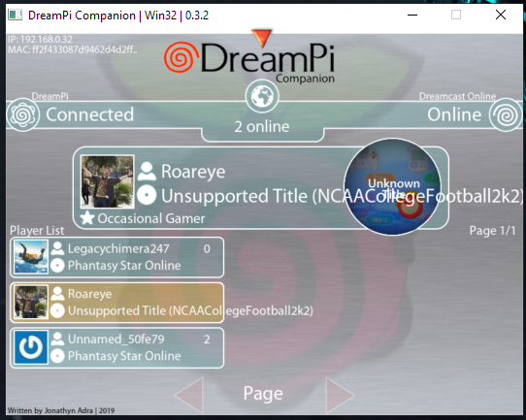526x420 pixels.
Task: Go to the next page with right arrow
Action: pos(340,395)
